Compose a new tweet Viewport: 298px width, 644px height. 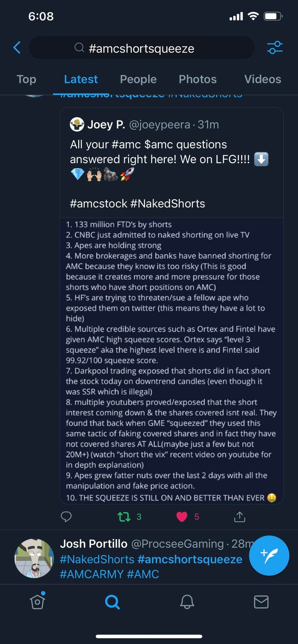(x=269, y=555)
